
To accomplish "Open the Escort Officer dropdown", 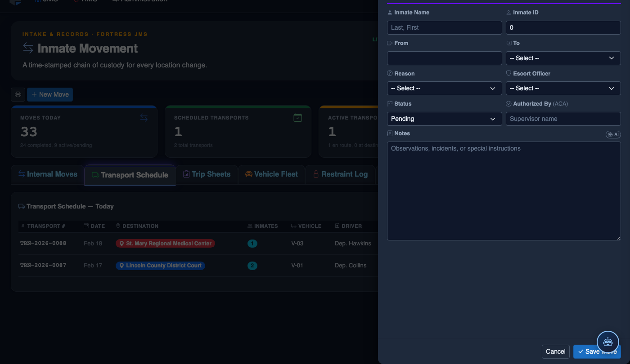I will tap(563, 88).
